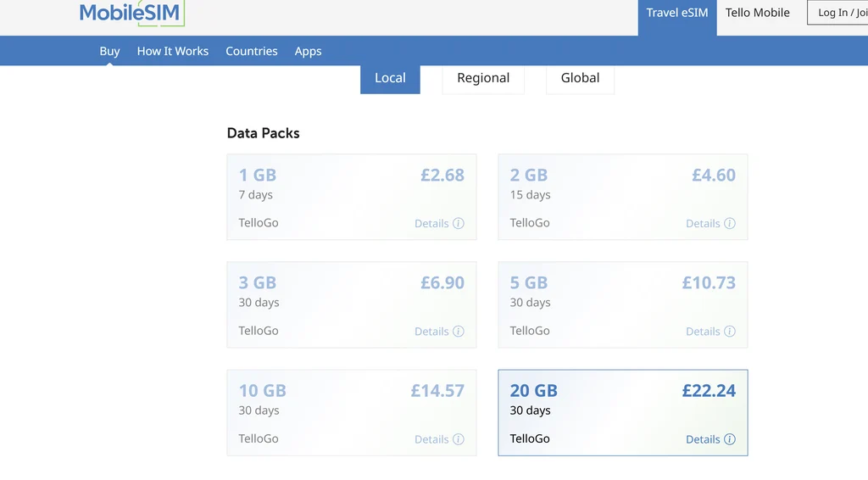
Task: Click info icon on 10 GB pack
Action: pos(459,439)
